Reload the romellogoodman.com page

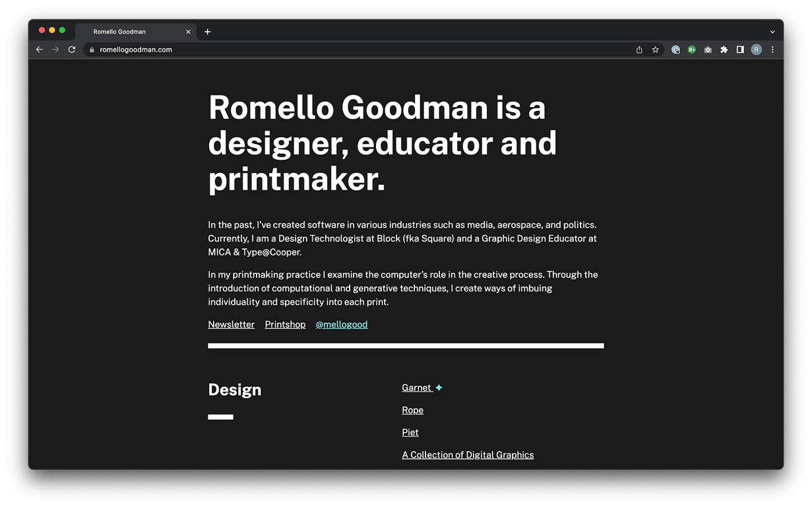click(x=72, y=50)
